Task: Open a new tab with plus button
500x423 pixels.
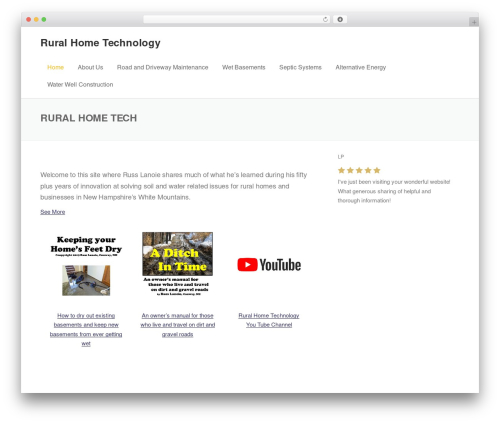Action: click(x=474, y=22)
